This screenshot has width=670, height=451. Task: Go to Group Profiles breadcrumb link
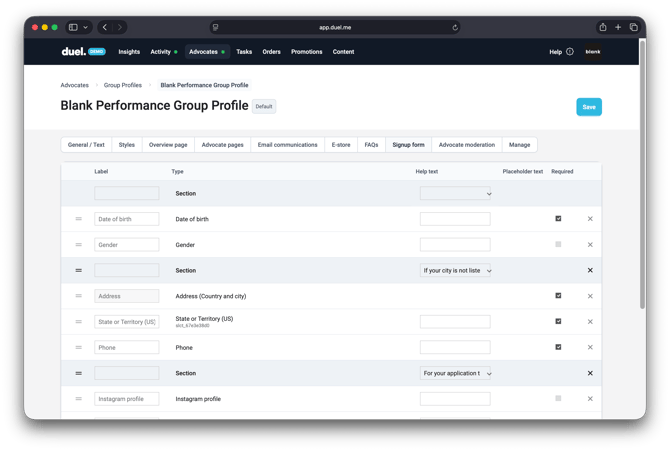123,86
